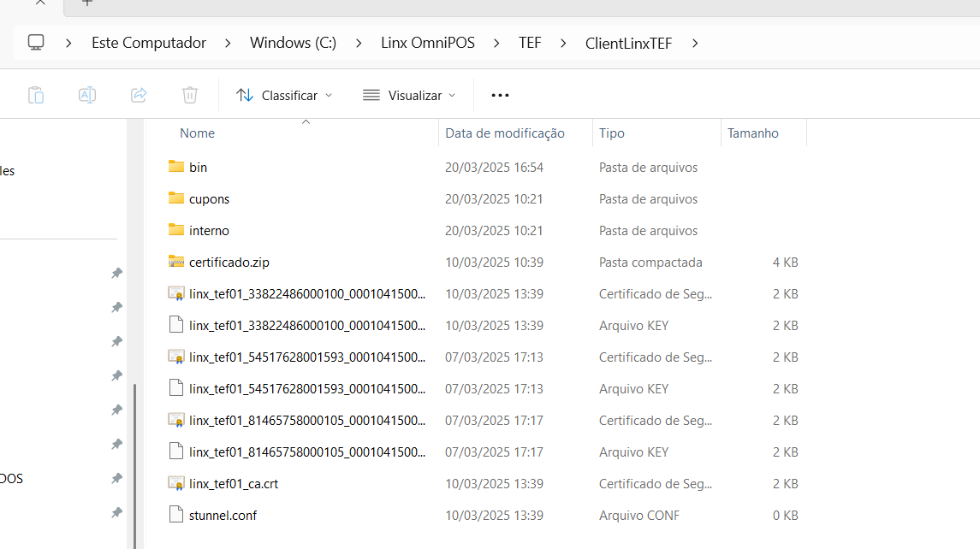Select the certificado.zip archive icon
The width and height of the screenshot is (980, 549).
pos(176,262)
